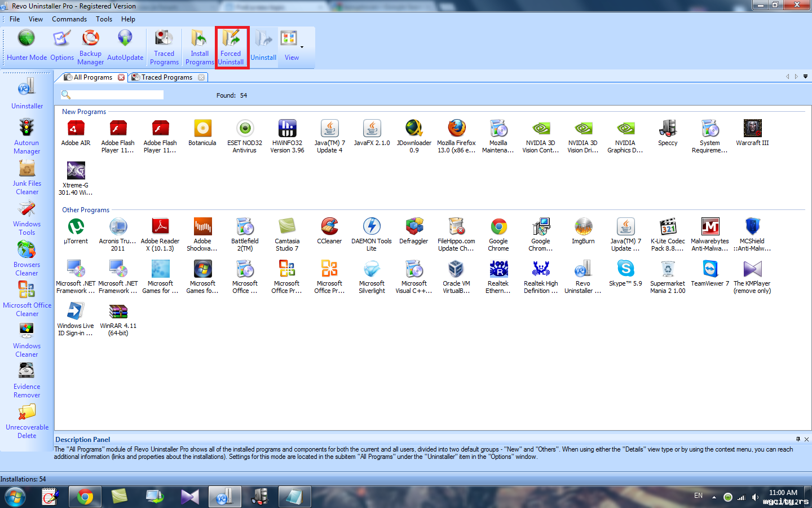Open the Windows Start menu
Screen dimensions: 812x508
tap(15, 497)
